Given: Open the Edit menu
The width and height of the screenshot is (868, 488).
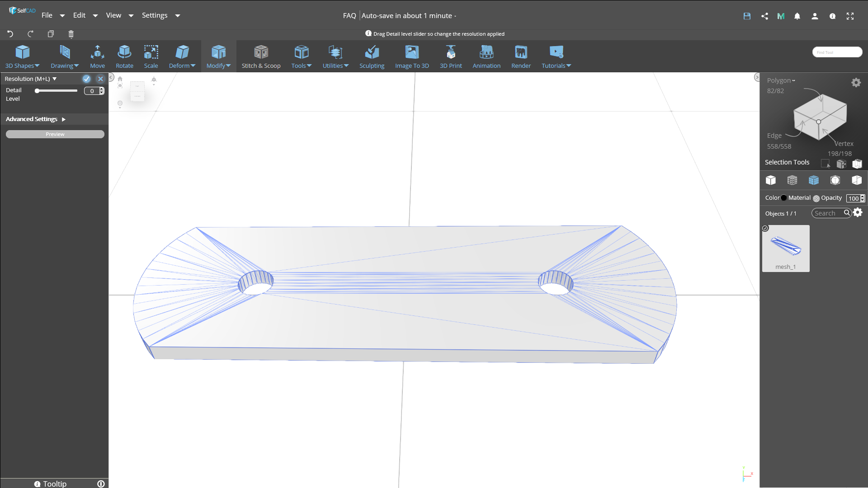Looking at the screenshot, I should pos(79,15).
